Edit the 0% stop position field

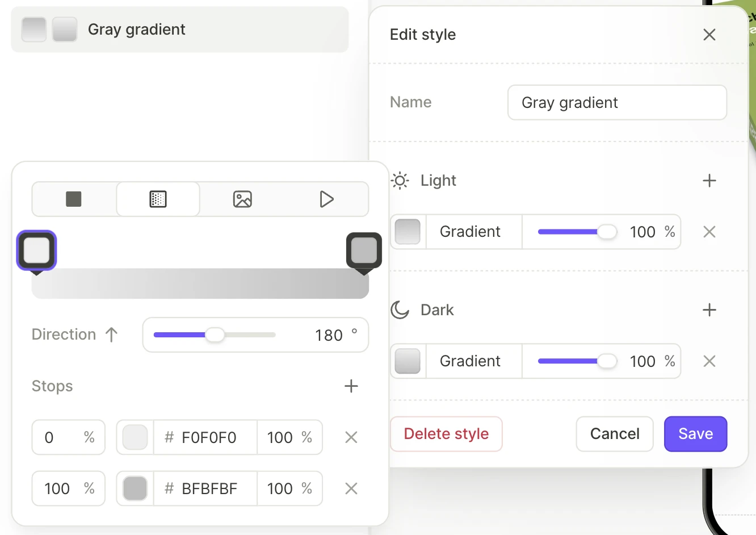69,437
